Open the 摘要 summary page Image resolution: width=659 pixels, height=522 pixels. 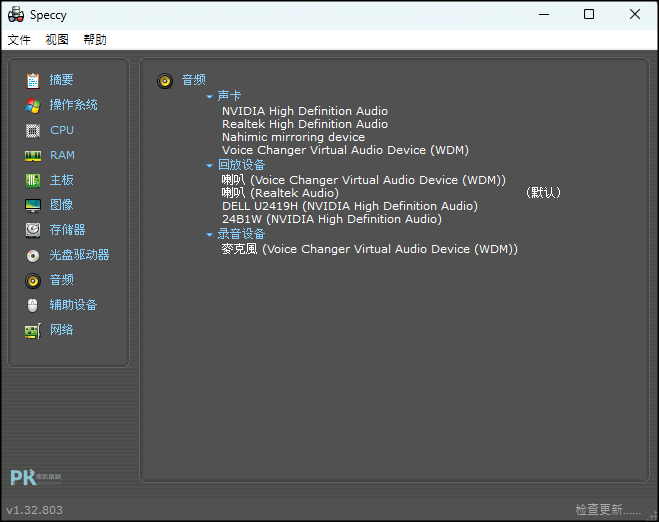point(61,80)
